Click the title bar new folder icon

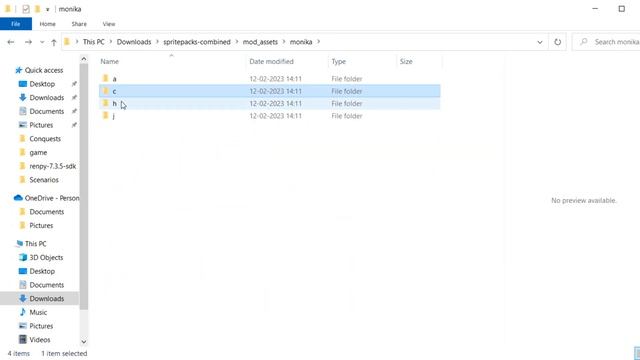[x=37, y=9]
